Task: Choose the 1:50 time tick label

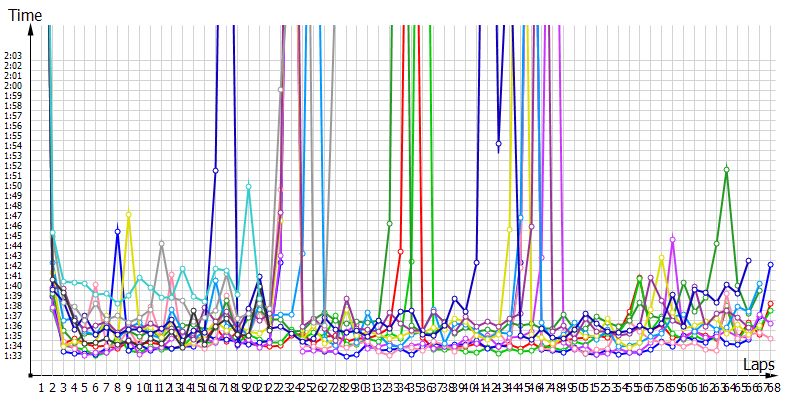Action: point(13,186)
